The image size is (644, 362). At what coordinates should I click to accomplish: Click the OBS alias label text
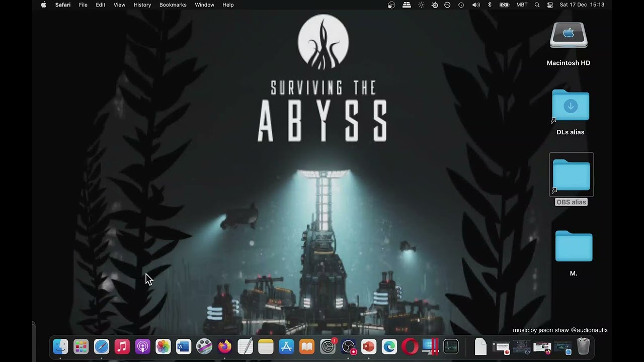(x=571, y=202)
